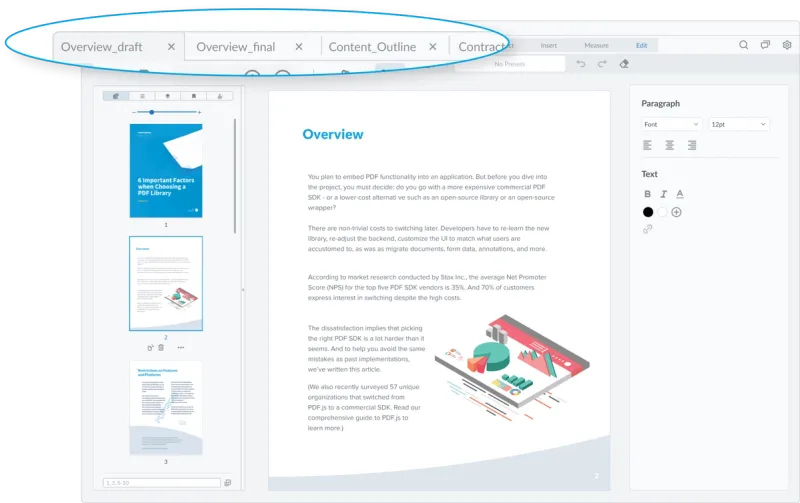Show the signatures panel icon
This screenshot has width=800, height=503.
[x=220, y=96]
